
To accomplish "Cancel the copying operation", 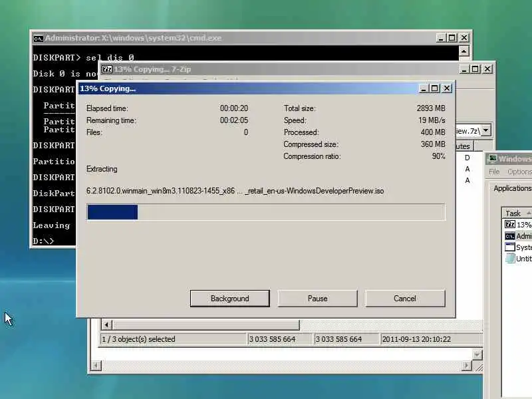I will (405, 298).
